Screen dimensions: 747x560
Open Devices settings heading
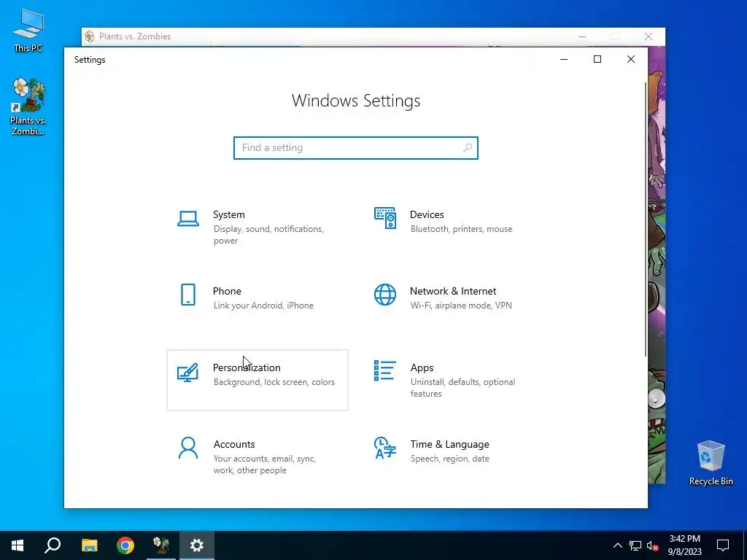[x=427, y=215]
